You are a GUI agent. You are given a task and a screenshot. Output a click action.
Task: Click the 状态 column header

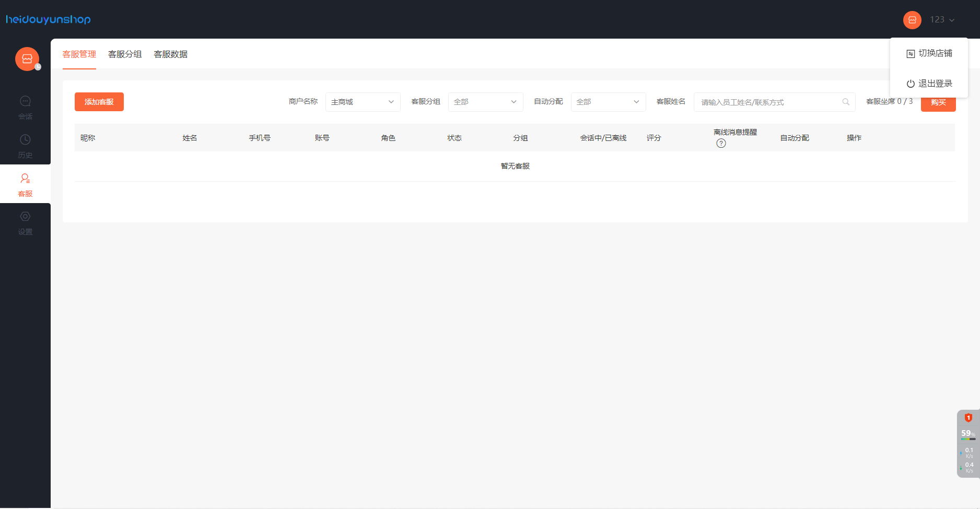[x=454, y=138]
